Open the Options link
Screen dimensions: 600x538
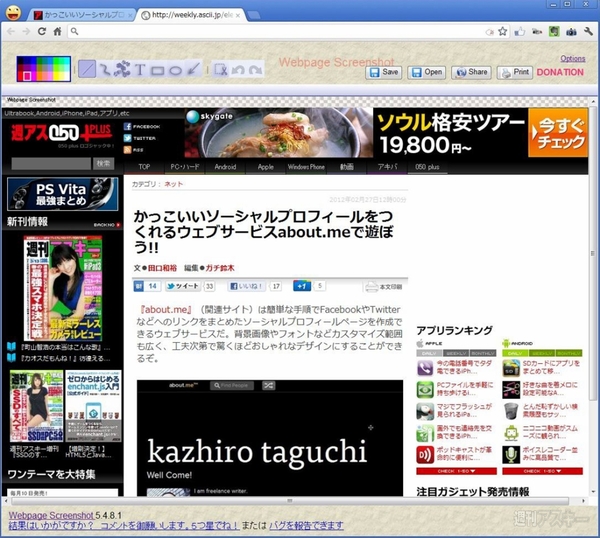tap(573, 59)
